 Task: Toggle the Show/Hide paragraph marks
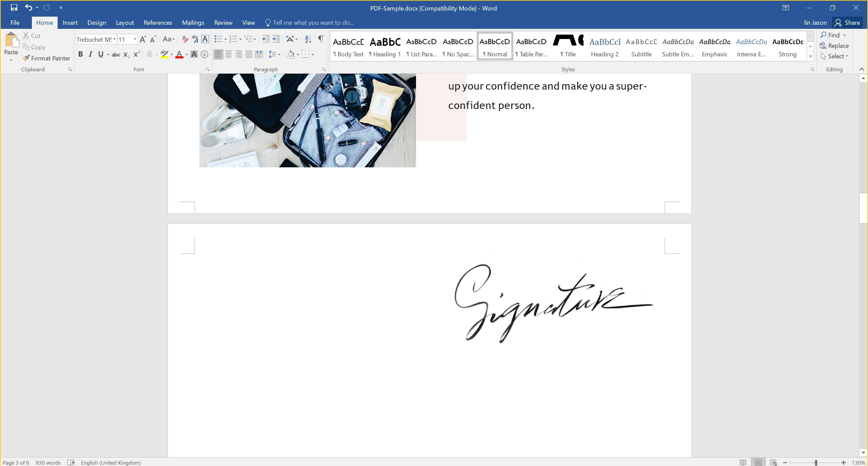[320, 38]
